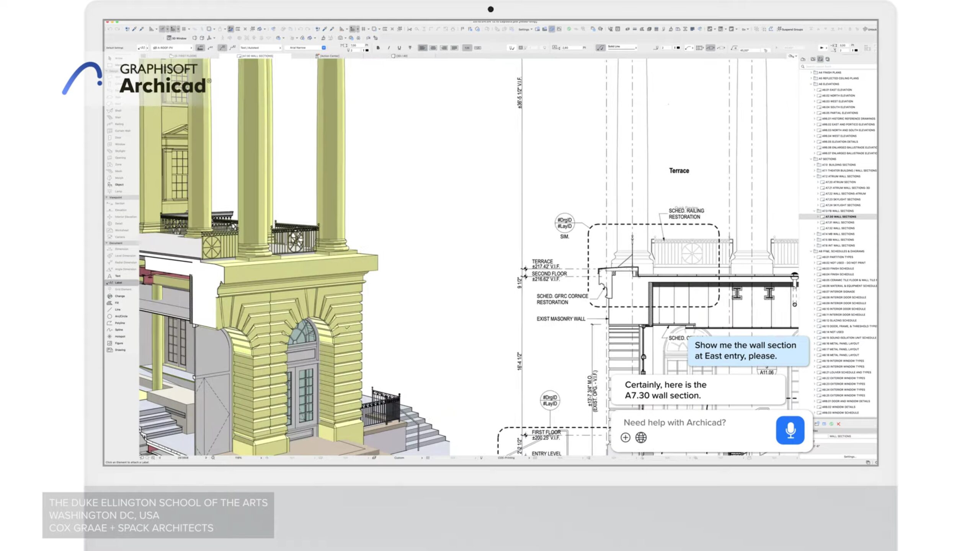The width and height of the screenshot is (980, 551).
Task: Open A7.31 Wall Sections in navigator
Action: pos(840,222)
